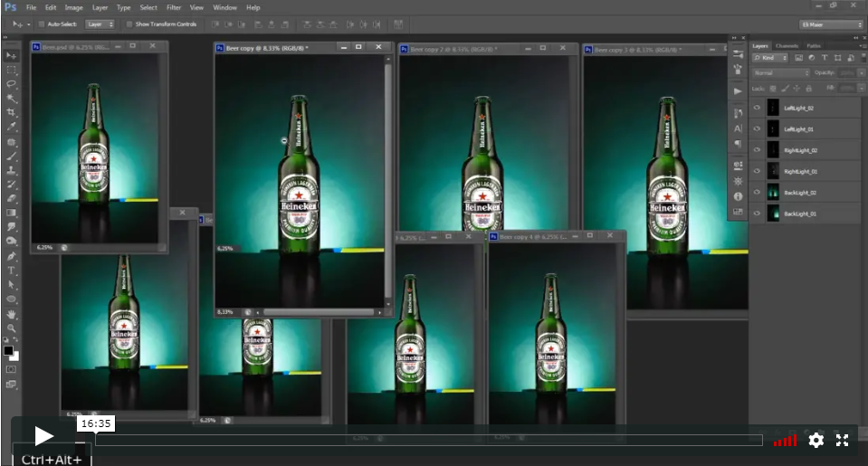
Task: Select the Rectangular Marquee tool
Action: (x=11, y=71)
